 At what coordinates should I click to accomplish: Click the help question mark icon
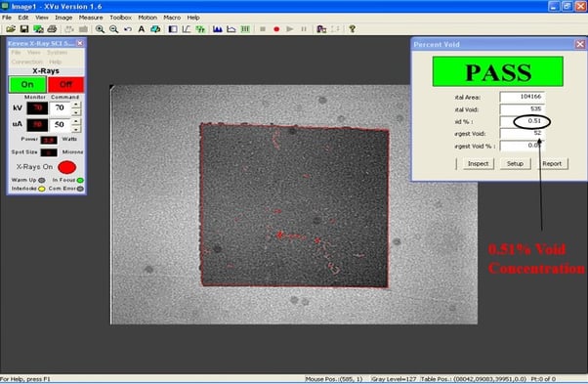coord(353,29)
